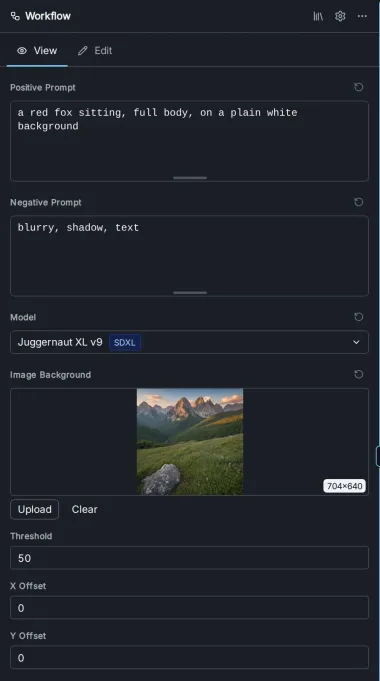The width and height of the screenshot is (380, 681).
Task: Click the Clear button
Action: coord(84,509)
